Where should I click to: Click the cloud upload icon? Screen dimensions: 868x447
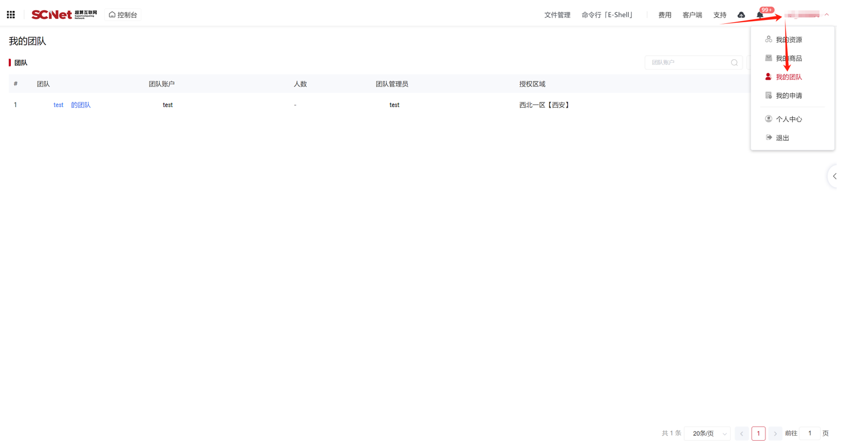click(741, 15)
